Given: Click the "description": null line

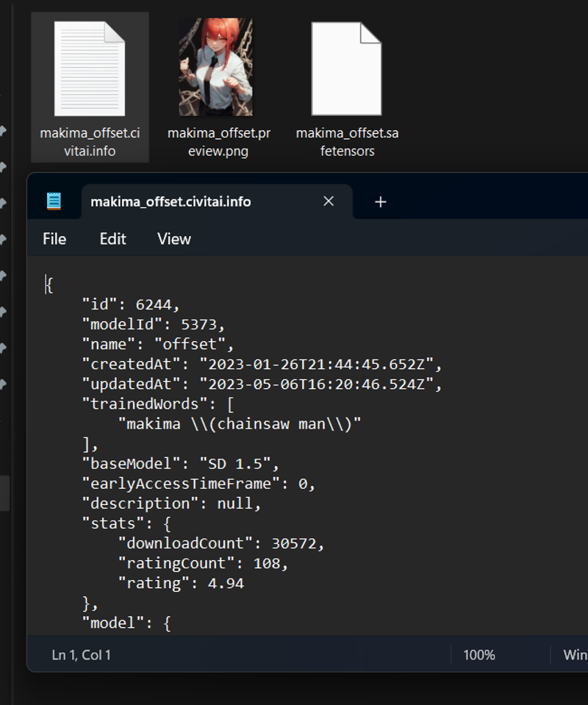Looking at the screenshot, I should click(171, 504).
